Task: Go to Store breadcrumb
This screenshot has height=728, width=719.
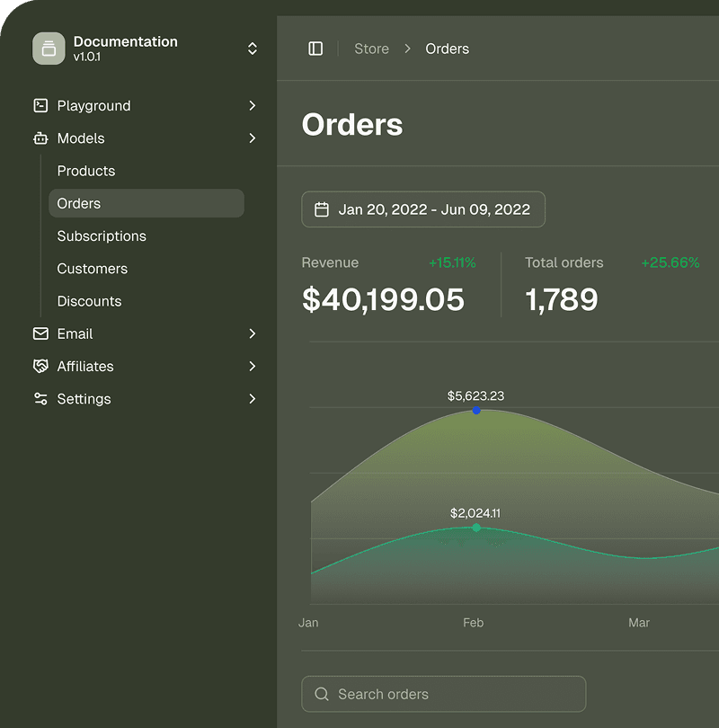Action: tap(371, 49)
